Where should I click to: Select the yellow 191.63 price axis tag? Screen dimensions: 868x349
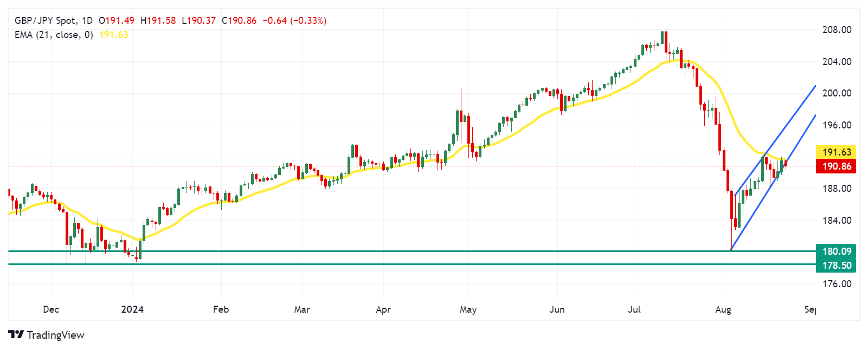click(x=835, y=152)
